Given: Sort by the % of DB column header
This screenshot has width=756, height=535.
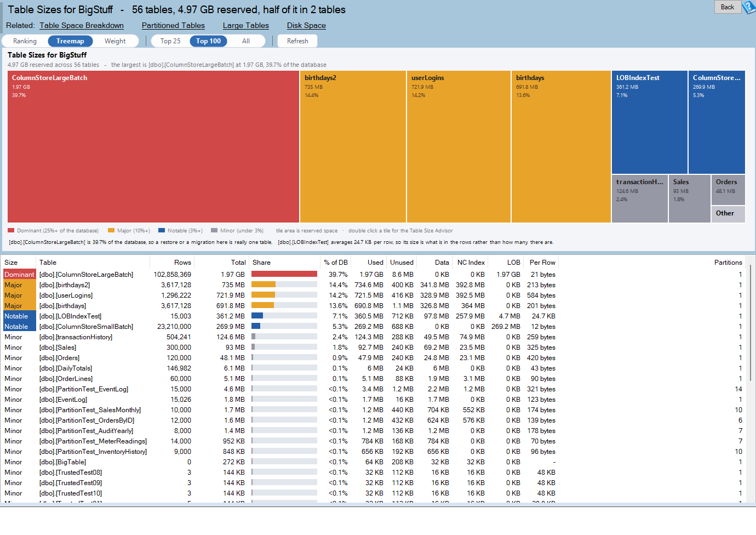Looking at the screenshot, I should pos(335,263).
